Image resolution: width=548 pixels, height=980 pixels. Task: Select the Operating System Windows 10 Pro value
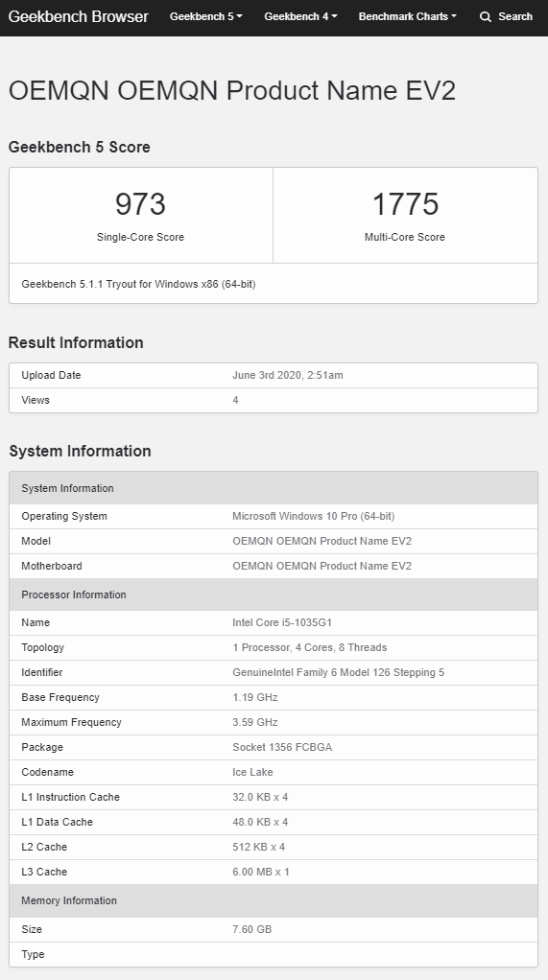point(314,516)
